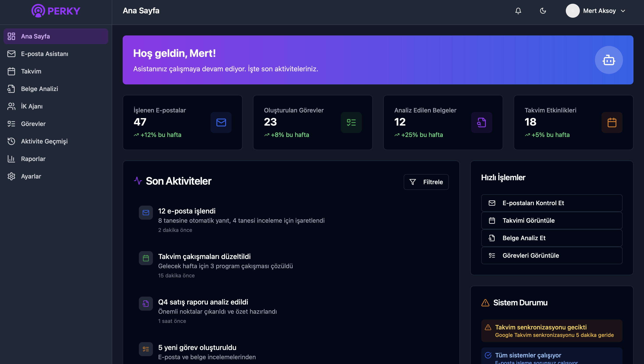Go to Belge Analizi in sidebar
The width and height of the screenshot is (644, 364).
point(40,89)
